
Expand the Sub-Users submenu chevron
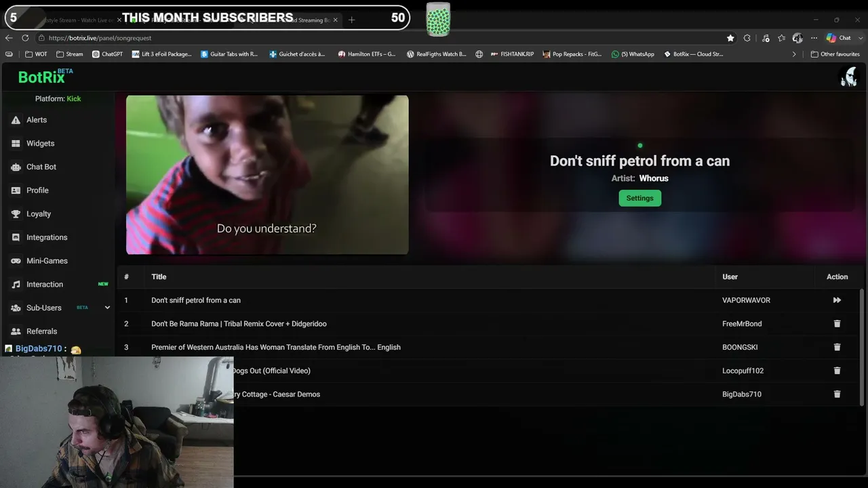107,308
